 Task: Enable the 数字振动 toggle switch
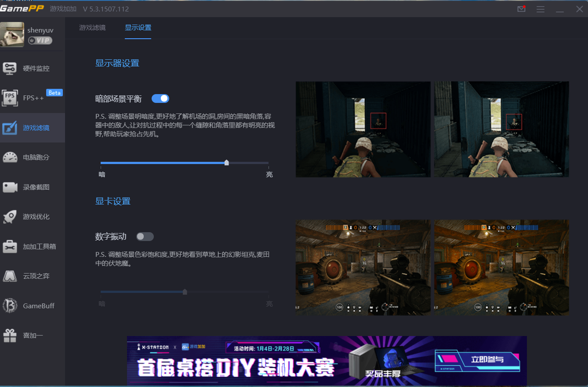145,237
